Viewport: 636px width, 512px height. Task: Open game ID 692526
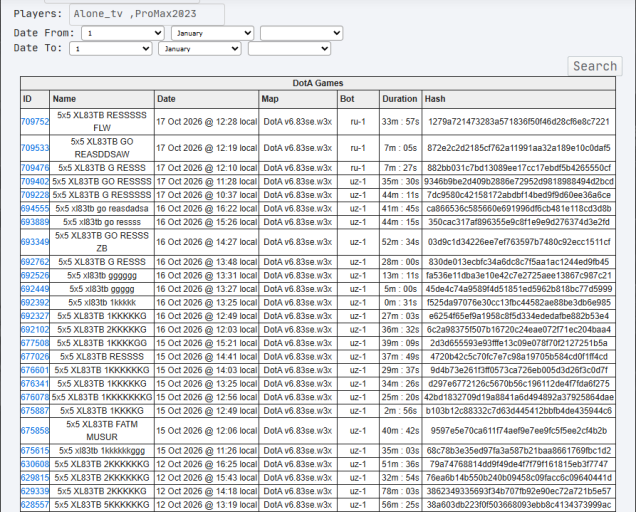click(x=35, y=275)
